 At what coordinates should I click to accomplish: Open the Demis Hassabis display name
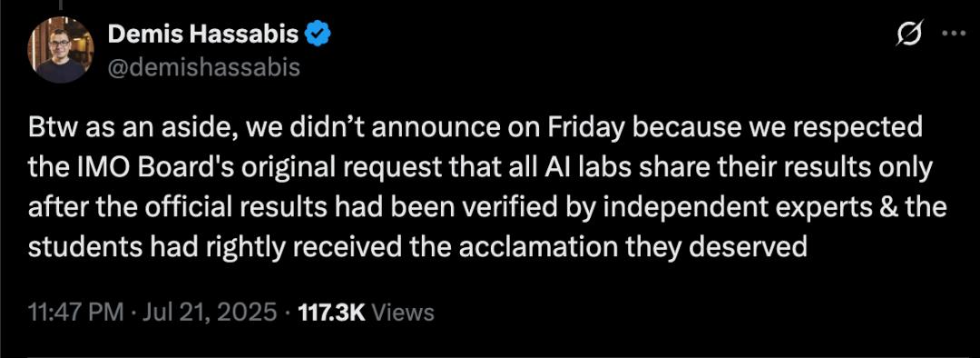click(203, 35)
